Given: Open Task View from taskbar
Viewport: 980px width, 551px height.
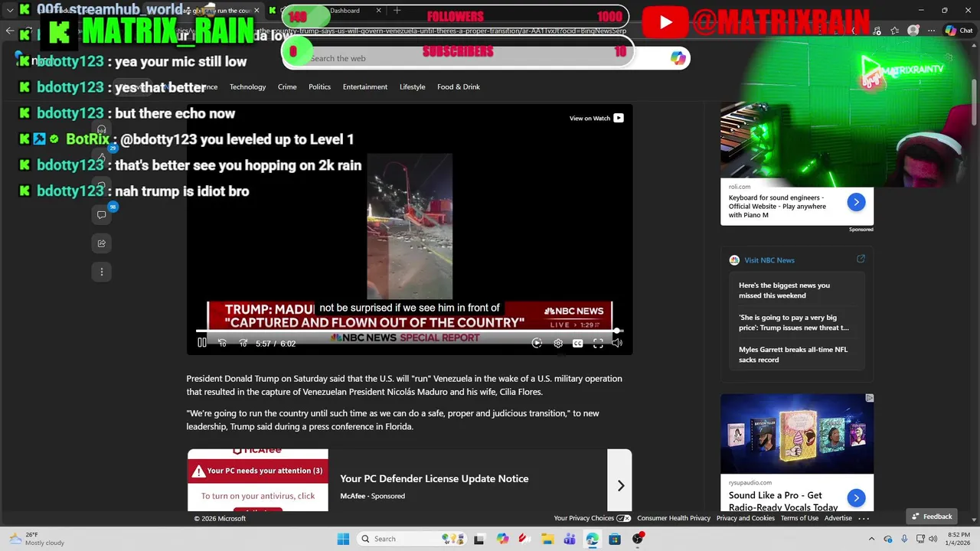Looking at the screenshot, I should pos(479,539).
